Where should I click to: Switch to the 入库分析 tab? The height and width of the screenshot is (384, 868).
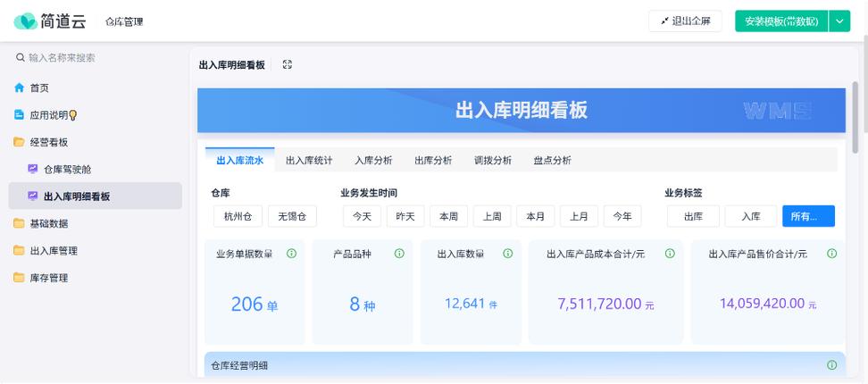point(373,161)
